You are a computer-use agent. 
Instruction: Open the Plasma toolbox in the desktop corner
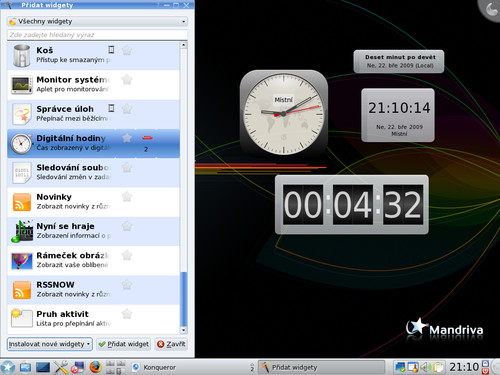coord(491,9)
